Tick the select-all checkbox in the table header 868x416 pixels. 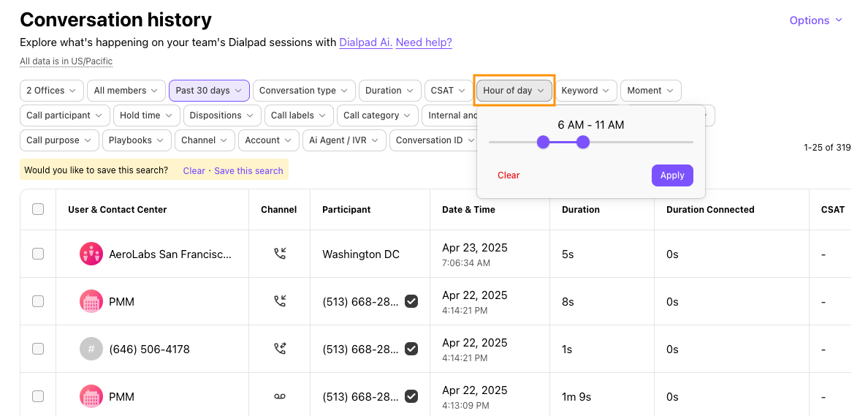click(38, 209)
